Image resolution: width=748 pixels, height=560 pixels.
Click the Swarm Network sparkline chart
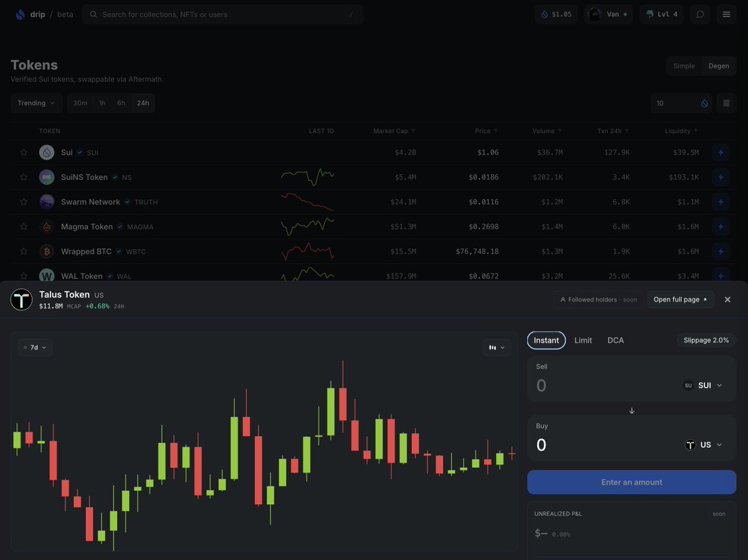coord(307,202)
